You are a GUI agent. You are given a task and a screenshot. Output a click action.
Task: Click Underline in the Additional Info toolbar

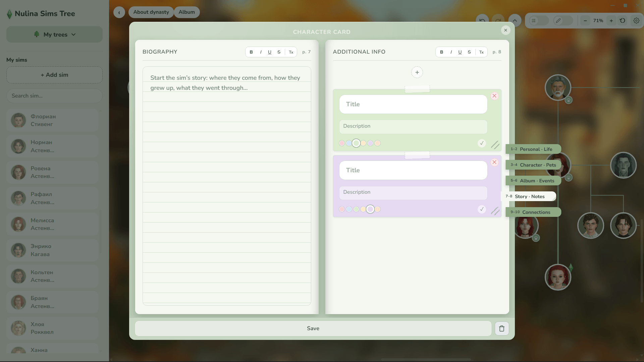coord(460,52)
